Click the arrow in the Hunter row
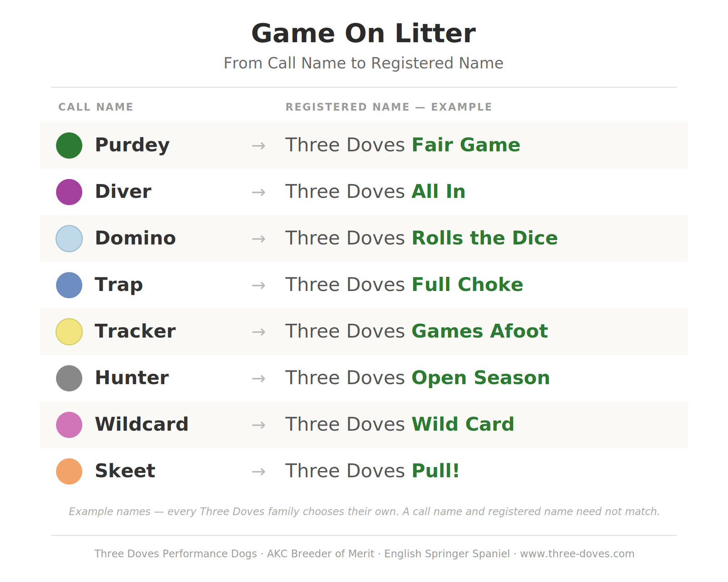Image resolution: width=728 pixels, height=582 pixels. (258, 379)
